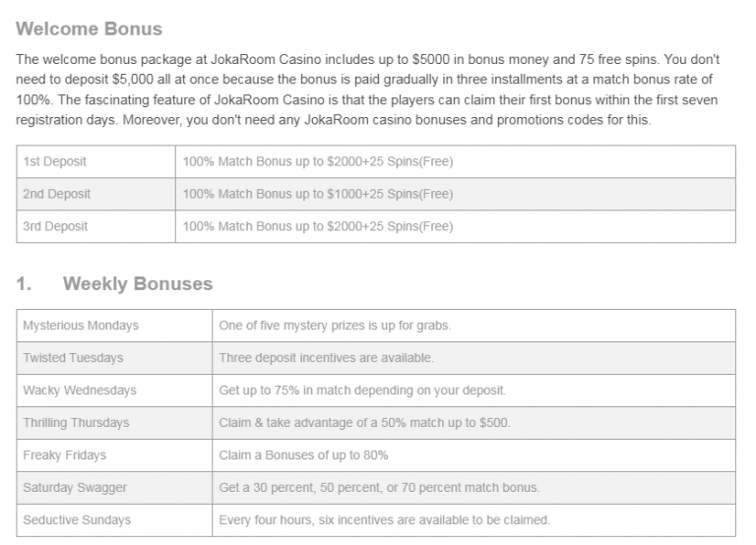Select the Thrilling Thursdays label
The width and height of the screenshot is (756, 545).
point(77,423)
